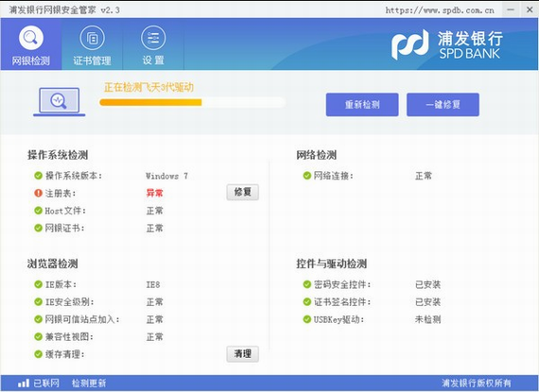Select the 设置 tab label
Screen dimensions: 539x392
click(153, 60)
